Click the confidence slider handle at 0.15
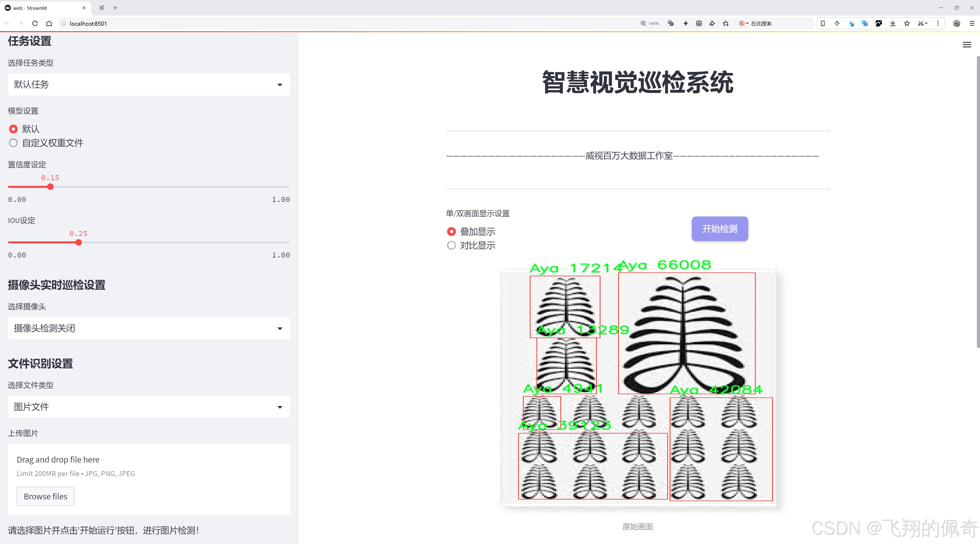The width and height of the screenshot is (980, 544). [x=50, y=187]
